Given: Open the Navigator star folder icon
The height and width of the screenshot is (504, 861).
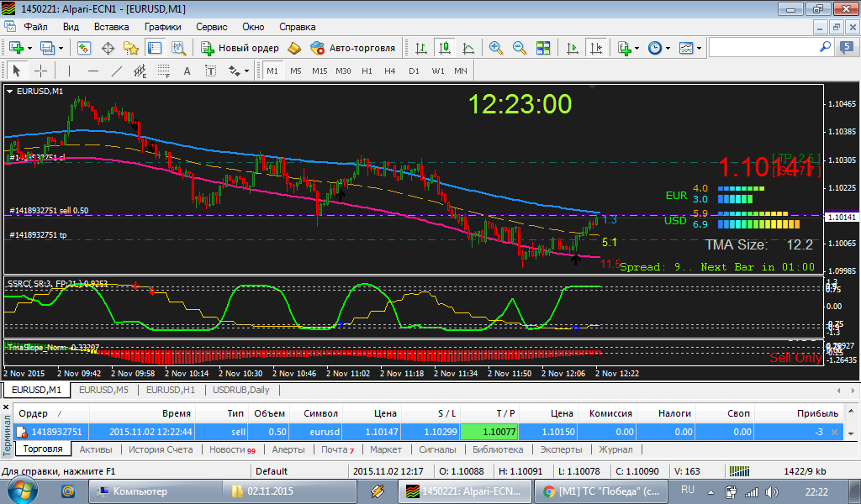Looking at the screenshot, I should pyautogui.click(x=131, y=48).
